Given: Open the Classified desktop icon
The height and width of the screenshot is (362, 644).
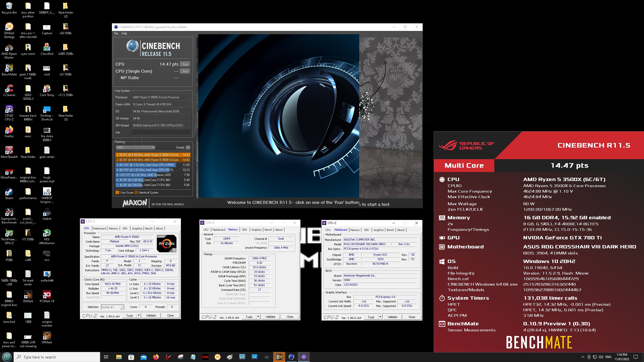Looking at the screenshot, I should 47,49.
